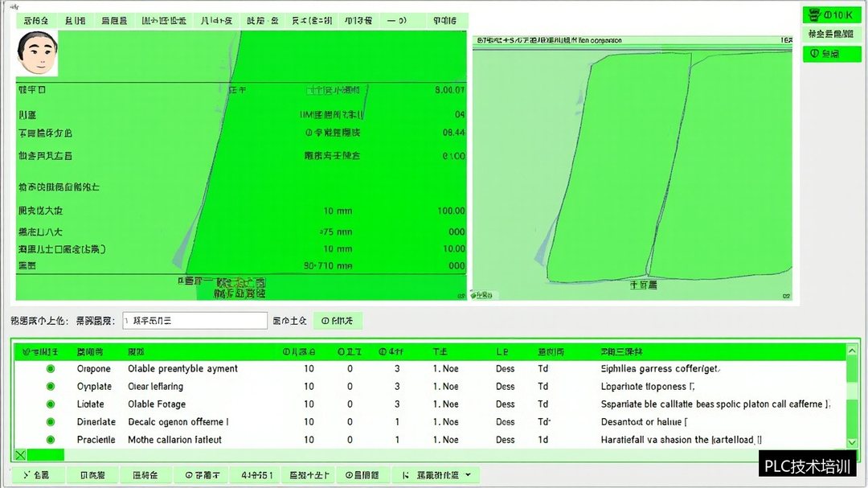
Task: Click the table scrollbar up arrow
Action: [x=852, y=351]
